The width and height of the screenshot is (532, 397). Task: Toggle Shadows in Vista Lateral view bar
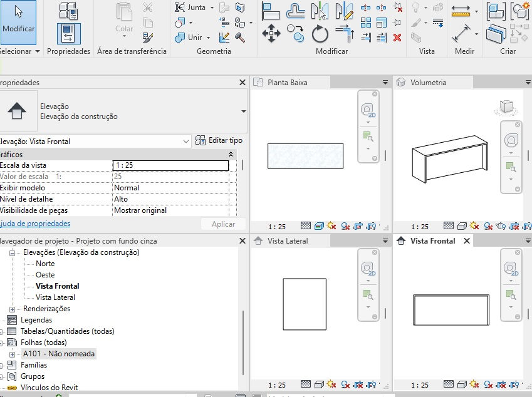tap(345, 384)
